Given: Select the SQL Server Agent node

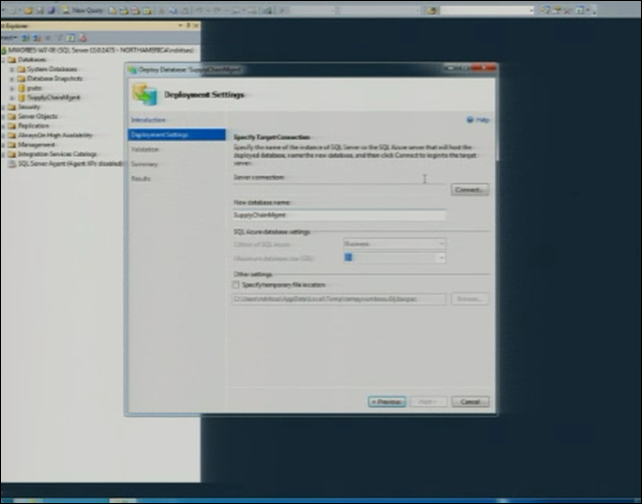Looking at the screenshot, I should [66, 163].
